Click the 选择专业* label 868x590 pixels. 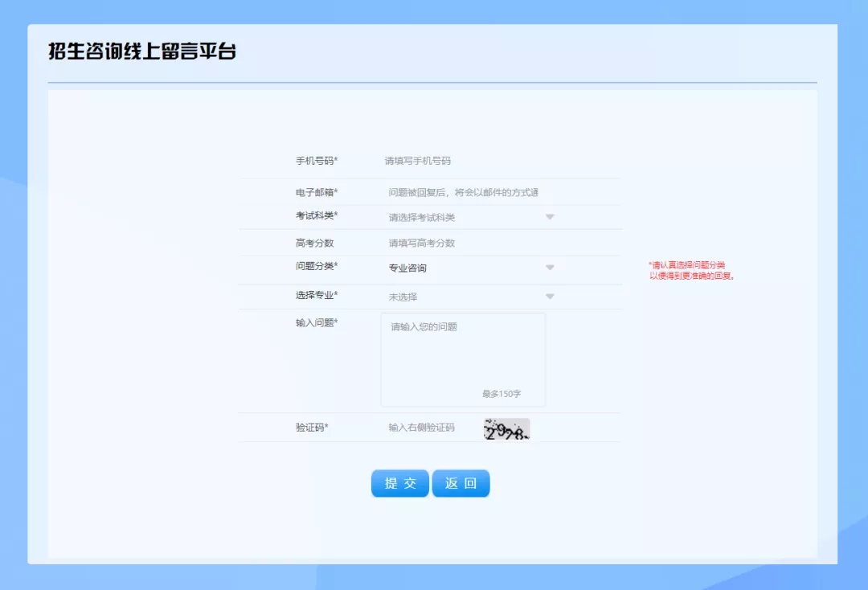click(x=317, y=296)
